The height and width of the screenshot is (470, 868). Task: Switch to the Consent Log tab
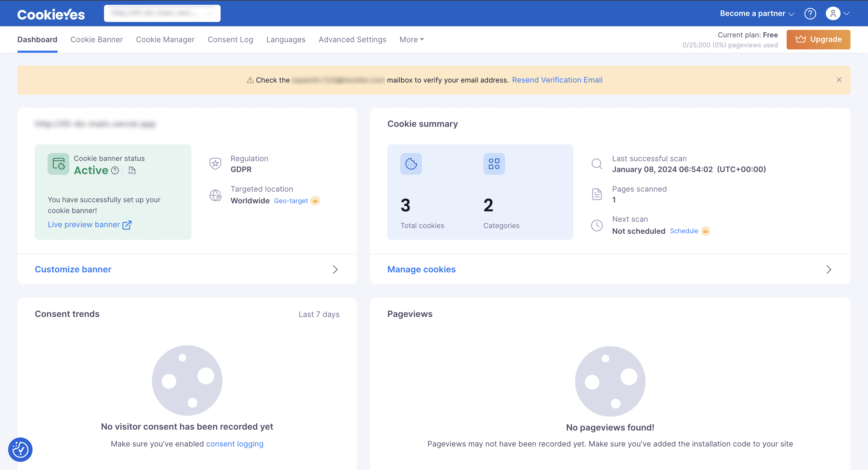[230, 39]
